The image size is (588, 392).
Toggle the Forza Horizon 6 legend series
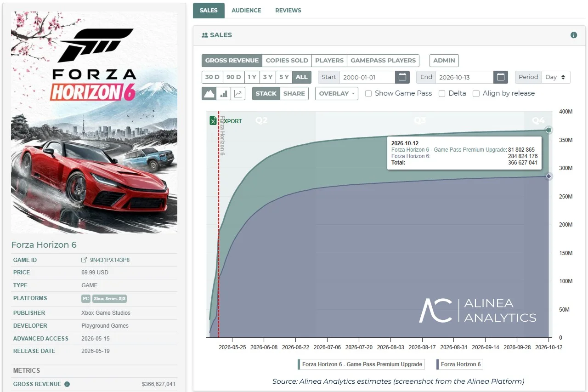click(460, 364)
